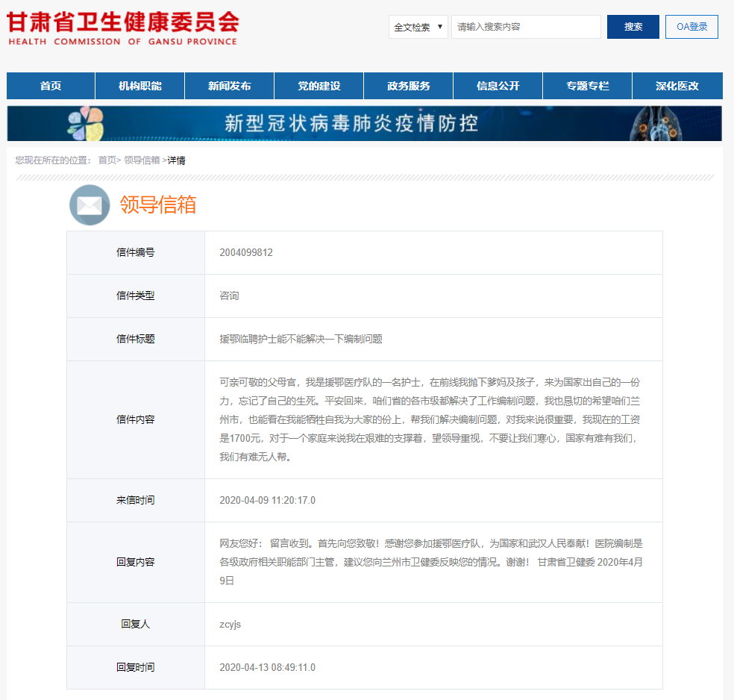Click the reply time 2020-04-13 08:49:11.0
The image size is (734, 700).
click(267, 667)
